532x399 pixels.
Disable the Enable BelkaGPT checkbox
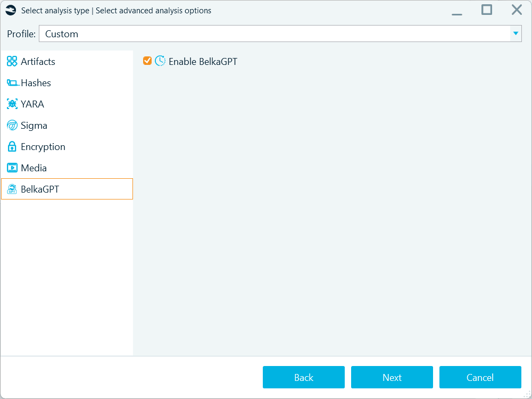click(x=147, y=61)
